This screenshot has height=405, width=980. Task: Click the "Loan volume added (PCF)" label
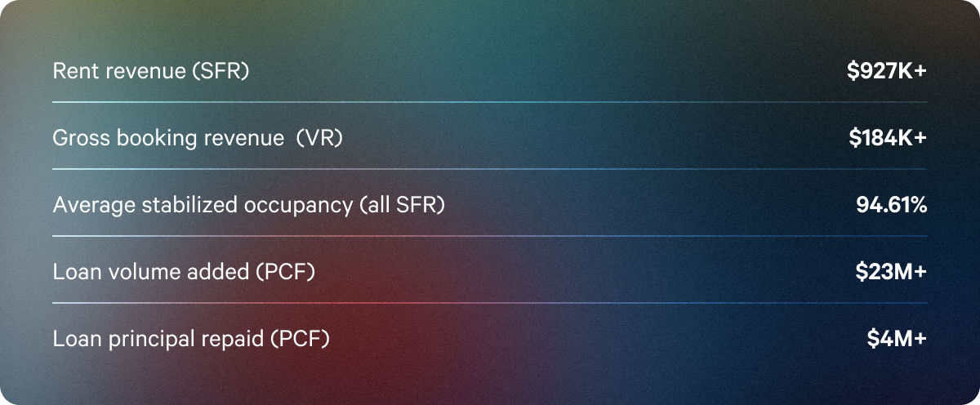coord(184,273)
